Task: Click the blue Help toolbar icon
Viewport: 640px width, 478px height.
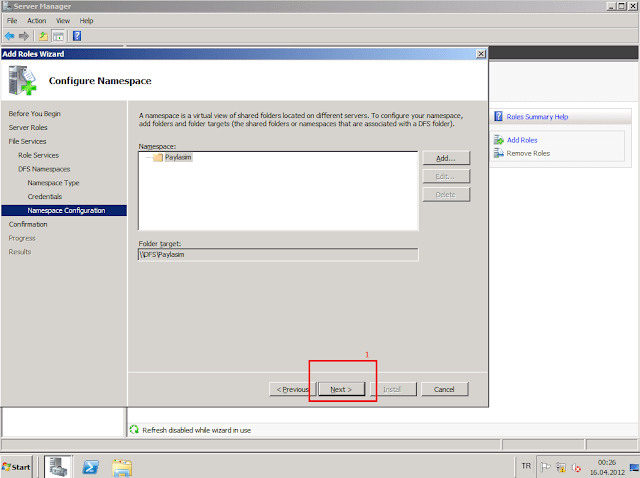Action: pos(77,35)
